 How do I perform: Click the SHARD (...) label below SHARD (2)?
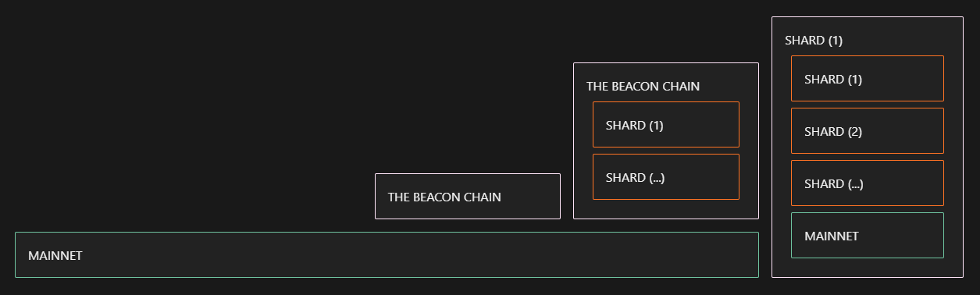tap(834, 183)
